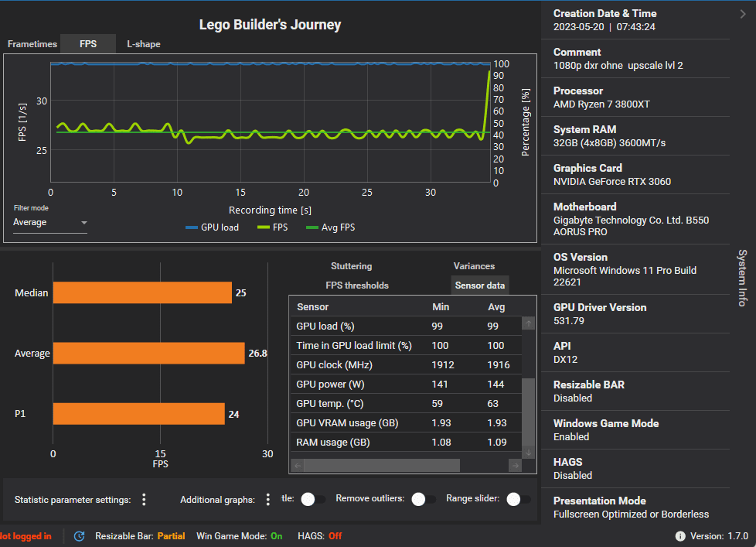Click sensor table scroll right arrow
This screenshot has height=547, width=756.
pos(516,466)
